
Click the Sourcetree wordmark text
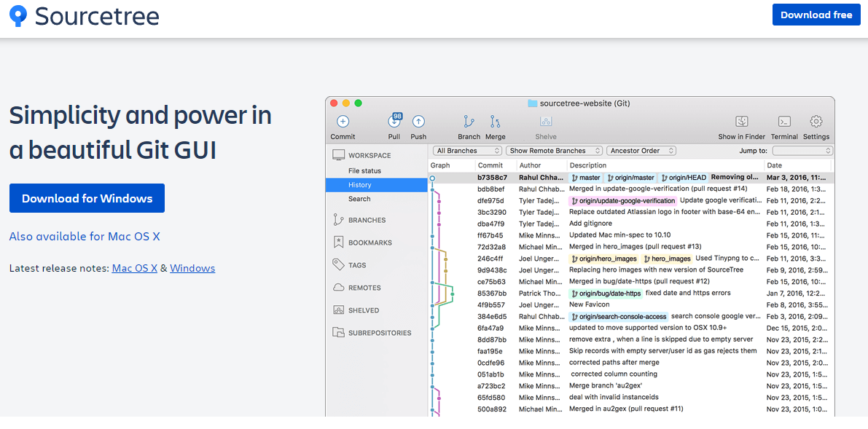[x=98, y=16]
